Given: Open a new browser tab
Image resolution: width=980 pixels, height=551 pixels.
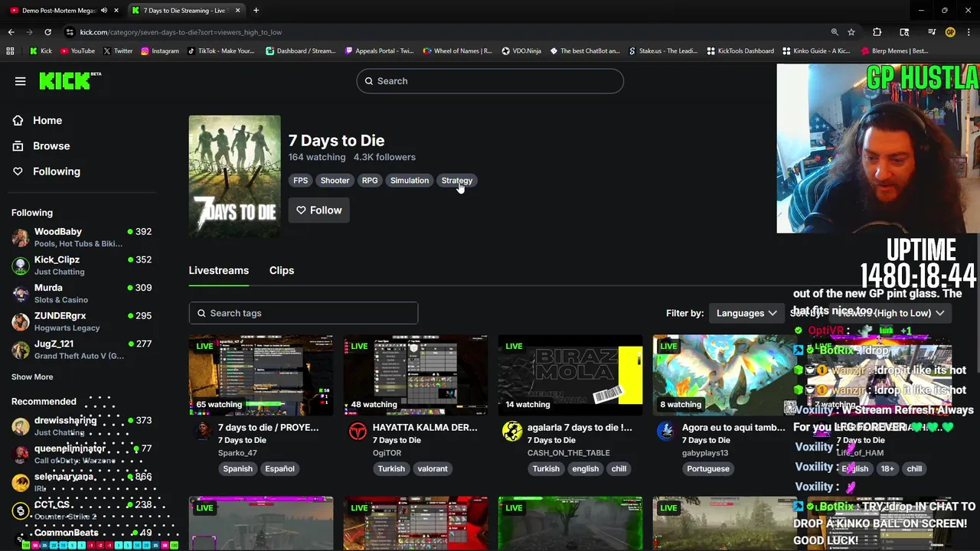Looking at the screenshot, I should tap(256, 10).
